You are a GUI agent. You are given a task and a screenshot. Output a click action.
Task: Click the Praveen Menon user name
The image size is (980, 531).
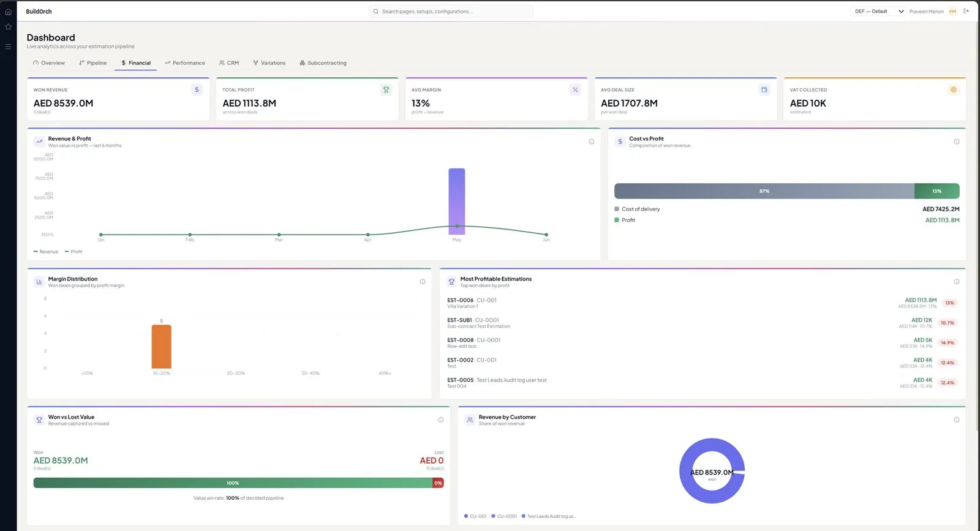pos(926,12)
